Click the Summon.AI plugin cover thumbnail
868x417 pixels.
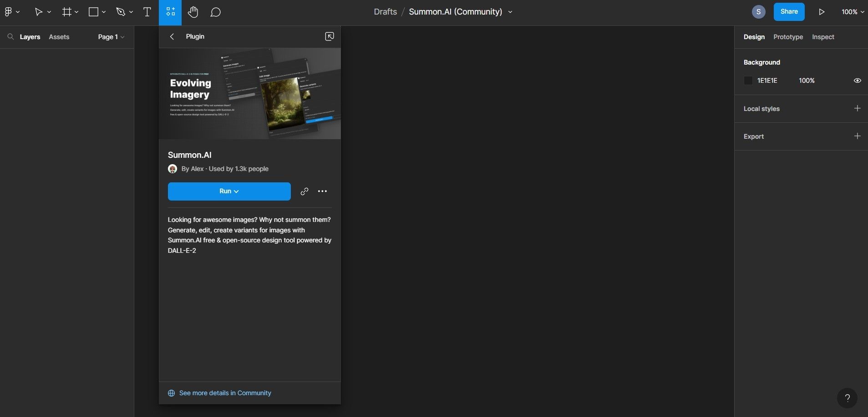pos(249,93)
